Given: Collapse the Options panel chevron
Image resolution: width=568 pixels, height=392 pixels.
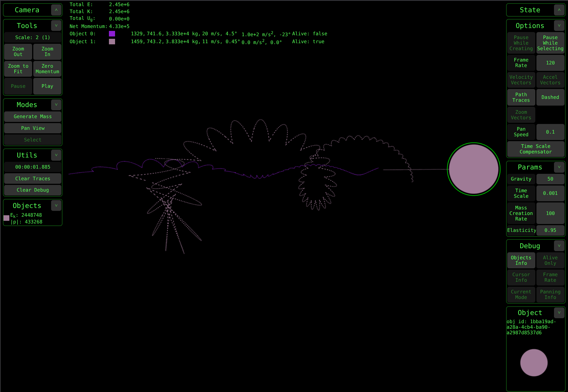Looking at the screenshot, I should (x=559, y=26).
